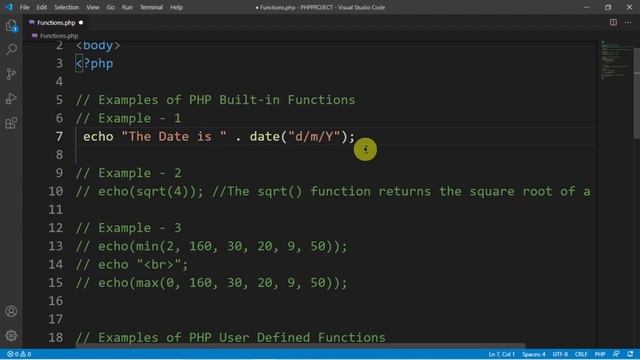Click line number 13 in gutter
Viewport: 640px width, 360px height.
[x=56, y=246]
